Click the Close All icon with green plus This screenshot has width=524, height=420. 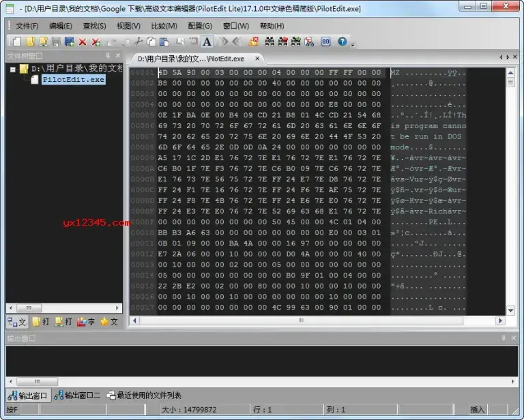[x=96, y=42]
